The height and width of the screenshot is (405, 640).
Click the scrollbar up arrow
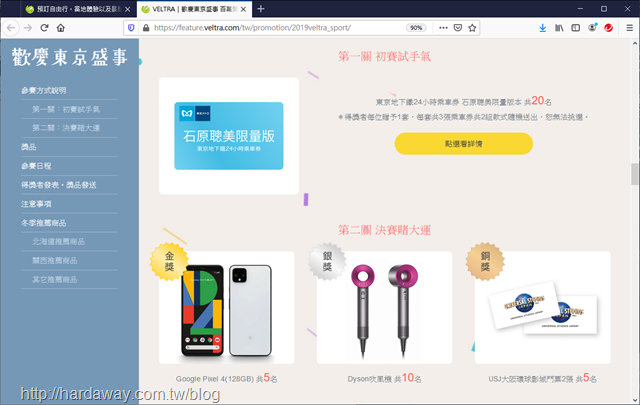click(635, 43)
